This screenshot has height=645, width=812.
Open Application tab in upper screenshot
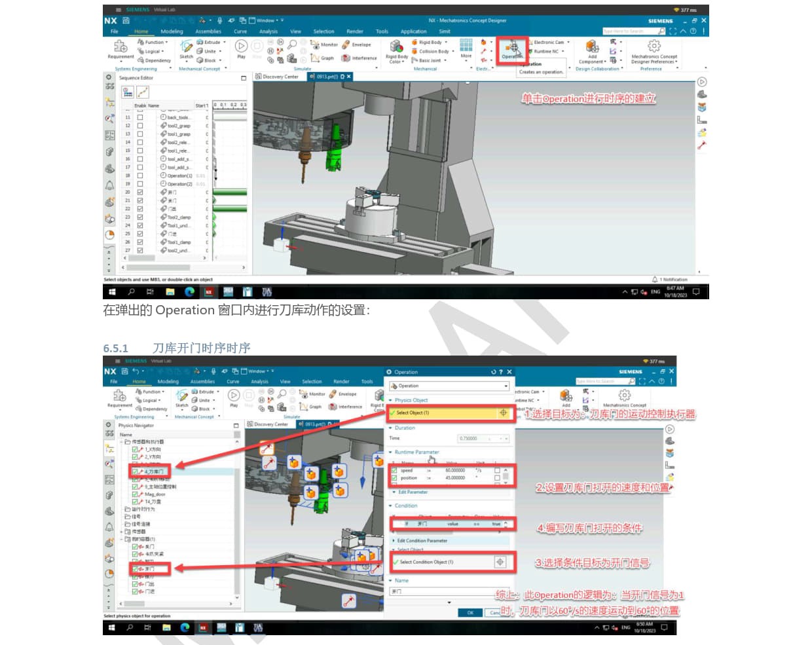413,31
